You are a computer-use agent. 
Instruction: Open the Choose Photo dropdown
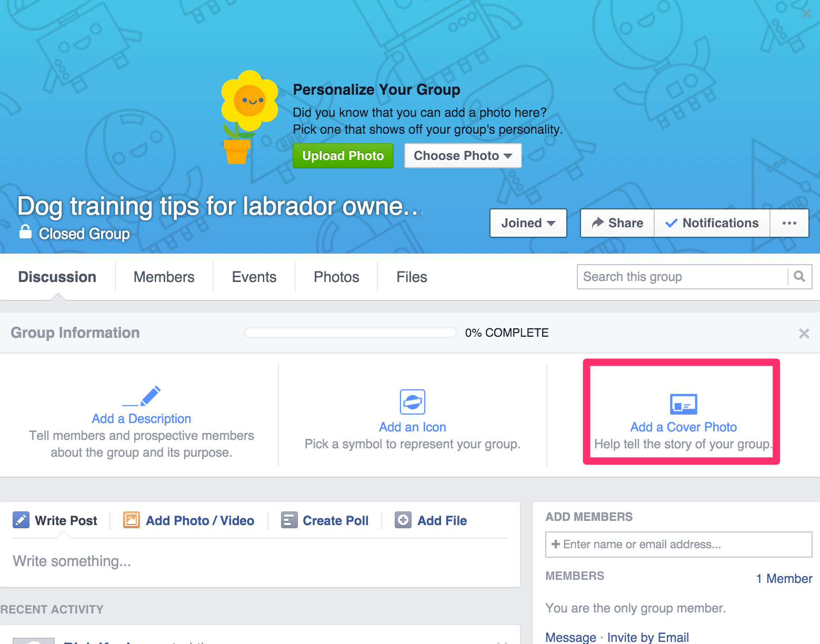463,156
